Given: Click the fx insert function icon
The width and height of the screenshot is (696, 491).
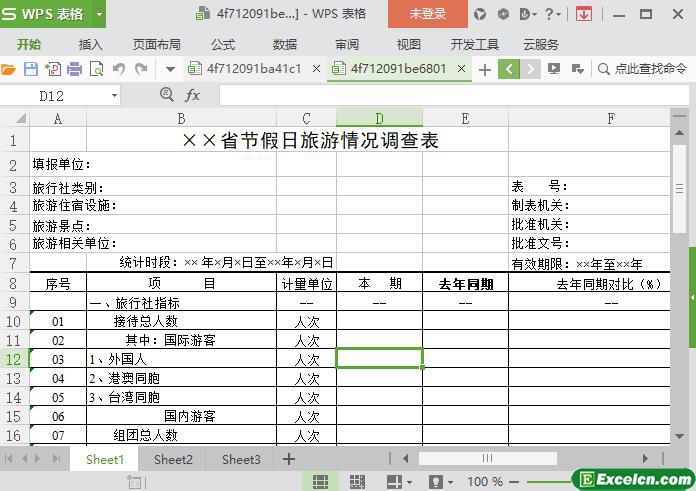Looking at the screenshot, I should tap(193, 95).
